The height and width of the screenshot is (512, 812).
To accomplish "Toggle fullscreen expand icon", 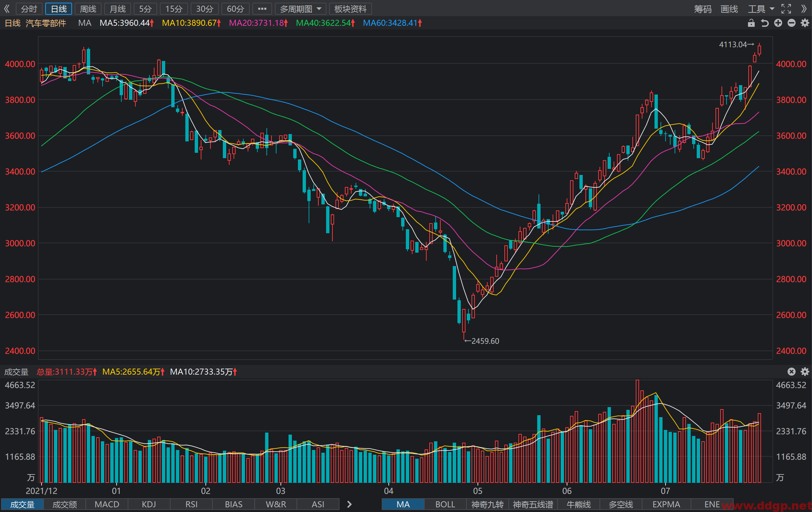I will click(x=786, y=9).
